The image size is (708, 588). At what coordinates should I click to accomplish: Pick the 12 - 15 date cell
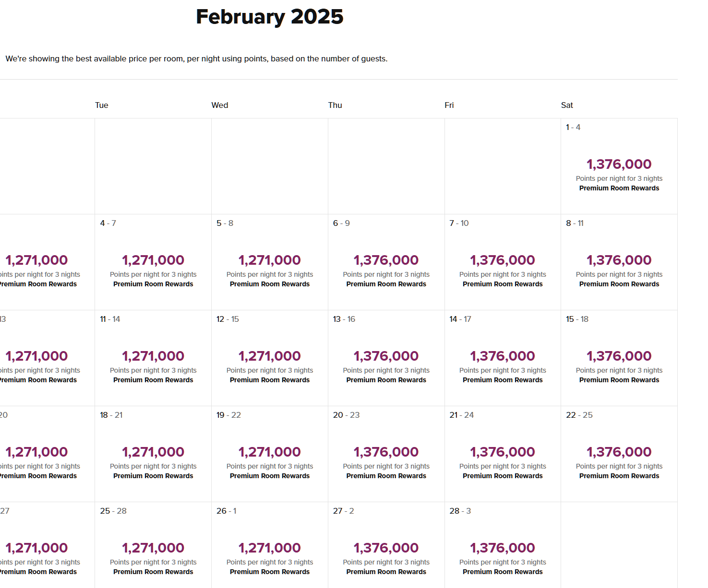270,358
